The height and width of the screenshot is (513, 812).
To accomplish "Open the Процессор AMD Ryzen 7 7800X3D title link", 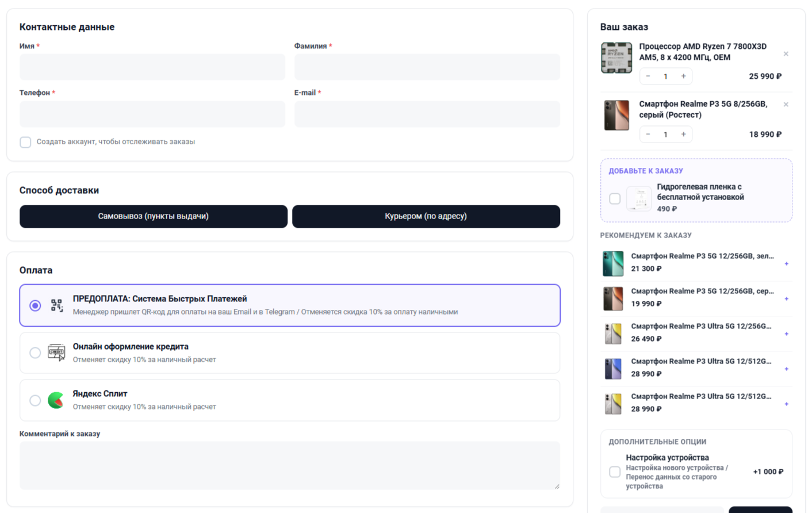I will pos(703,52).
